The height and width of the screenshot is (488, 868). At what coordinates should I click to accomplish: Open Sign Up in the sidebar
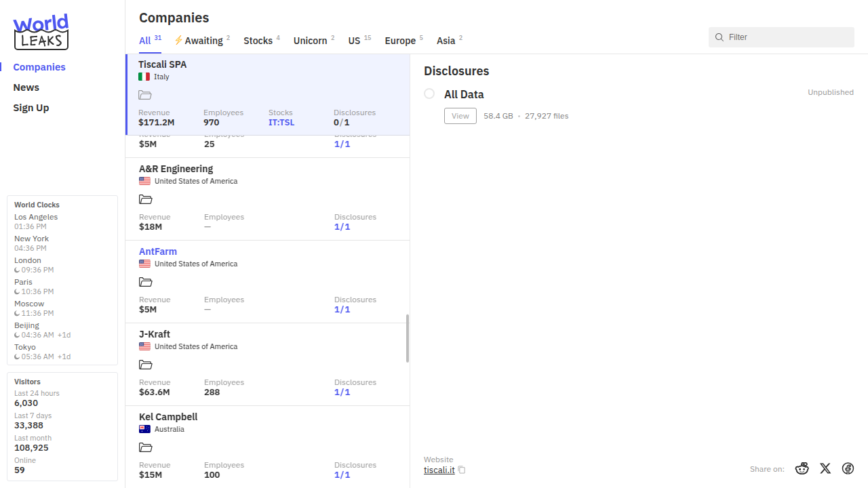click(x=31, y=108)
